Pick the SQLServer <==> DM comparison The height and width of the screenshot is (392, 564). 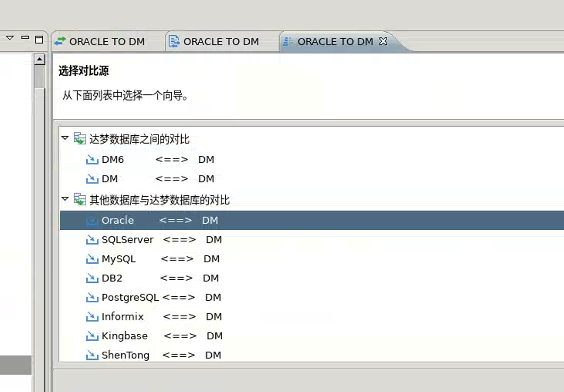click(162, 240)
